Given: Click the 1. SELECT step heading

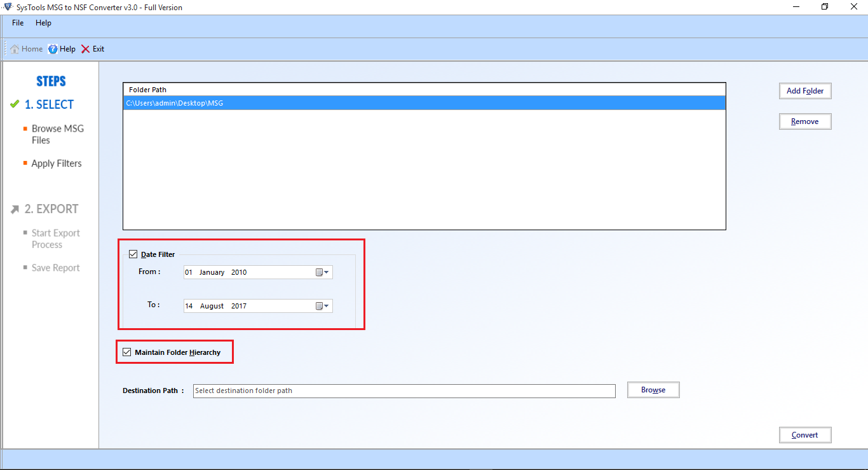Looking at the screenshot, I should point(49,104).
